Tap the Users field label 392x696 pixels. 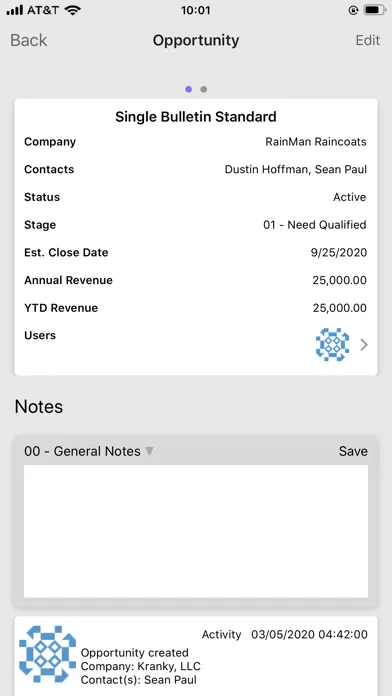click(x=40, y=335)
